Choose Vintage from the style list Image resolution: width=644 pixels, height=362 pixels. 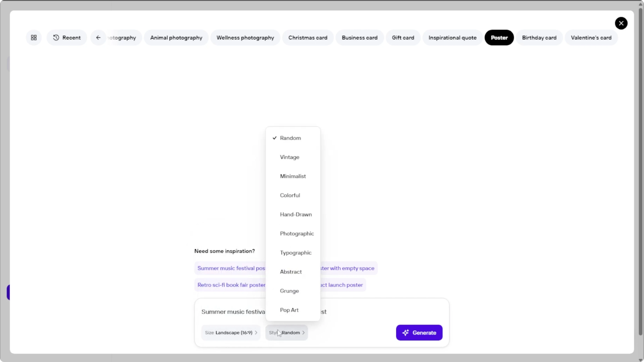(293, 157)
